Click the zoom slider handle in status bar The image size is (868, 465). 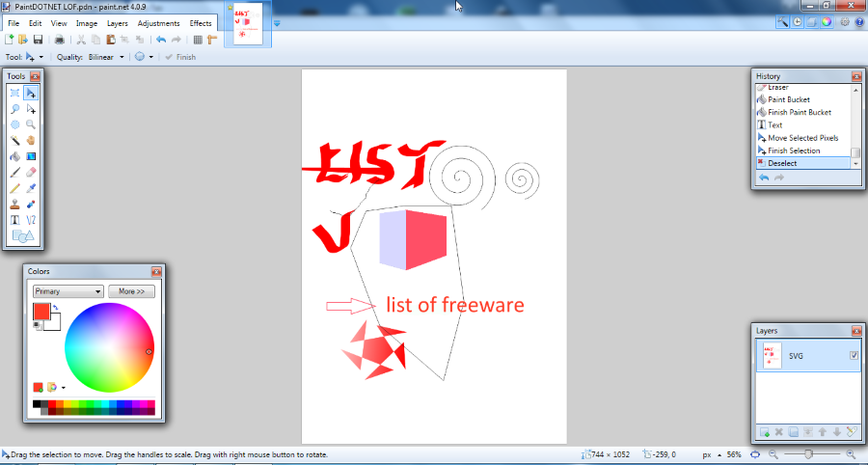[x=809, y=454]
